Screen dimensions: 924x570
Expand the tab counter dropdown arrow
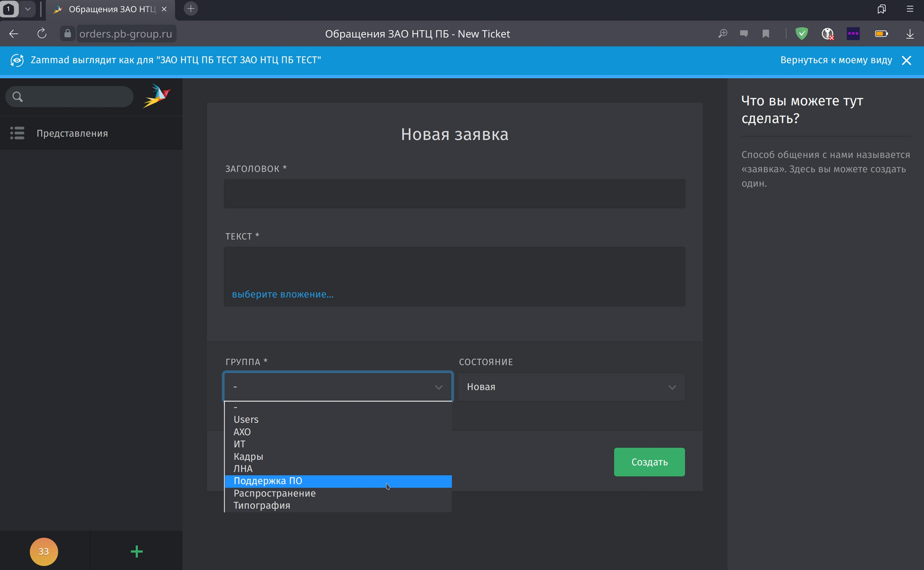pos(28,9)
